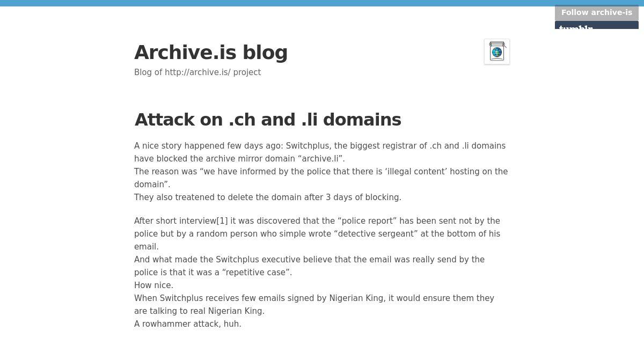The height and width of the screenshot is (338, 644).
Task: Click the 'Nigerian King' sentence in the post
Action: pos(314,305)
